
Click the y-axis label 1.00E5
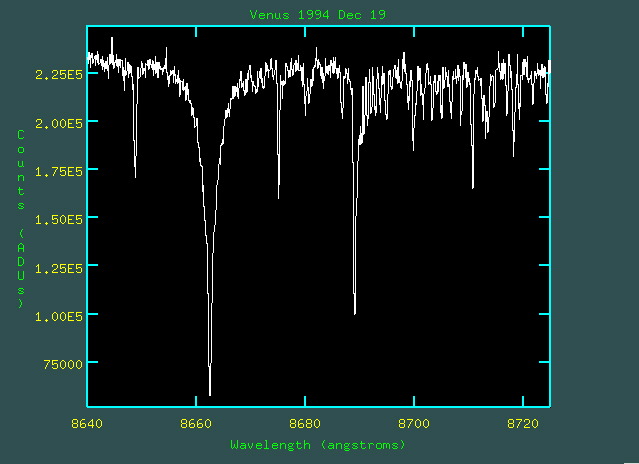[x=59, y=317]
